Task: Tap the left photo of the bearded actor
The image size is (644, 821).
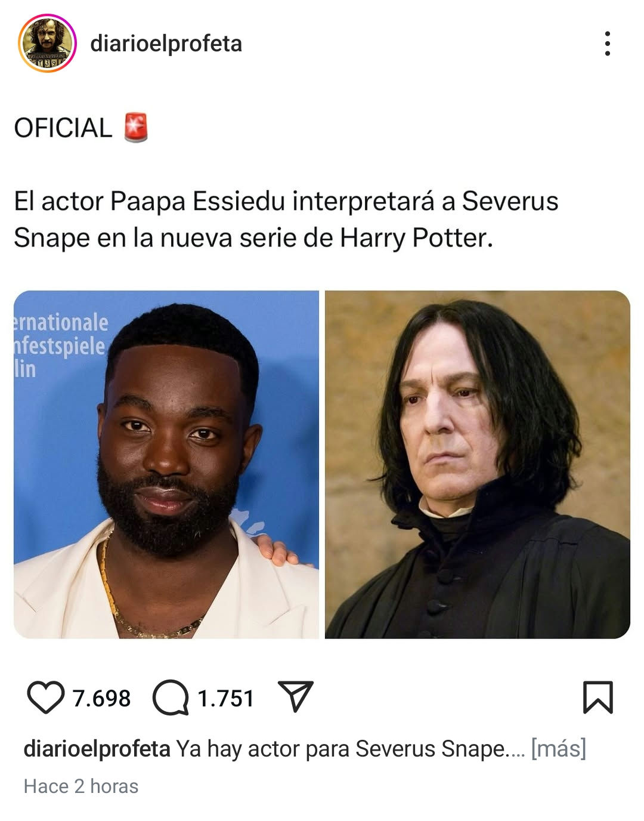Action: [166, 464]
